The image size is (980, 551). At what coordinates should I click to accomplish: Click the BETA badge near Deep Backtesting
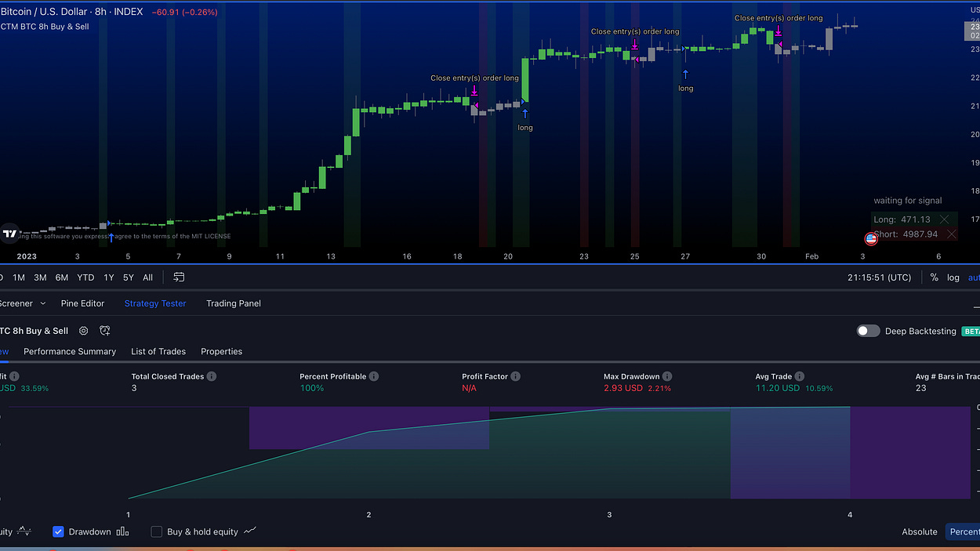pos(971,332)
